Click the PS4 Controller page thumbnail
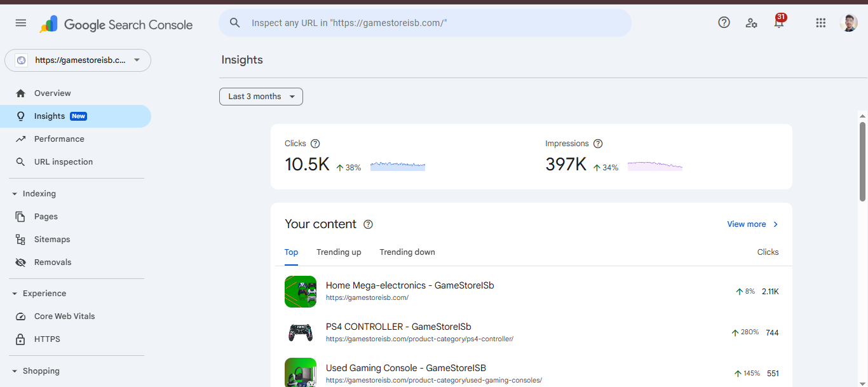The height and width of the screenshot is (387, 868). point(301,332)
